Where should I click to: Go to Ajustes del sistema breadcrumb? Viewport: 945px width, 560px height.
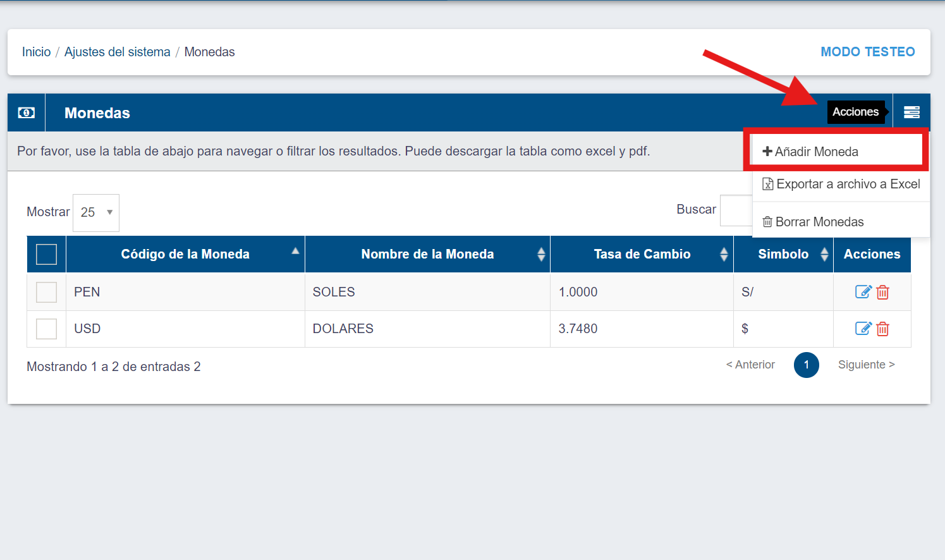coord(118,52)
